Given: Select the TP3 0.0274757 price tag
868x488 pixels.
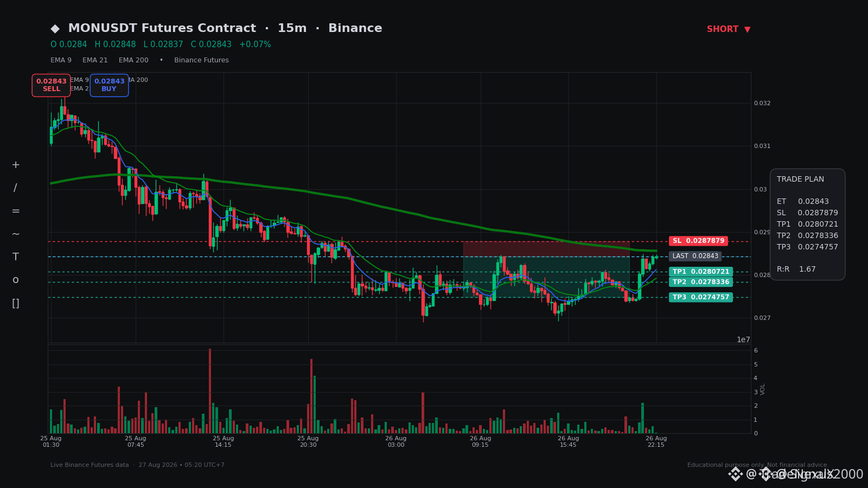Looking at the screenshot, I should click(701, 297).
